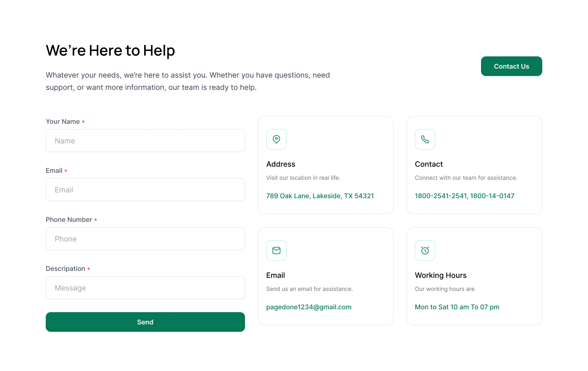Click into the Email input field

coord(145,190)
